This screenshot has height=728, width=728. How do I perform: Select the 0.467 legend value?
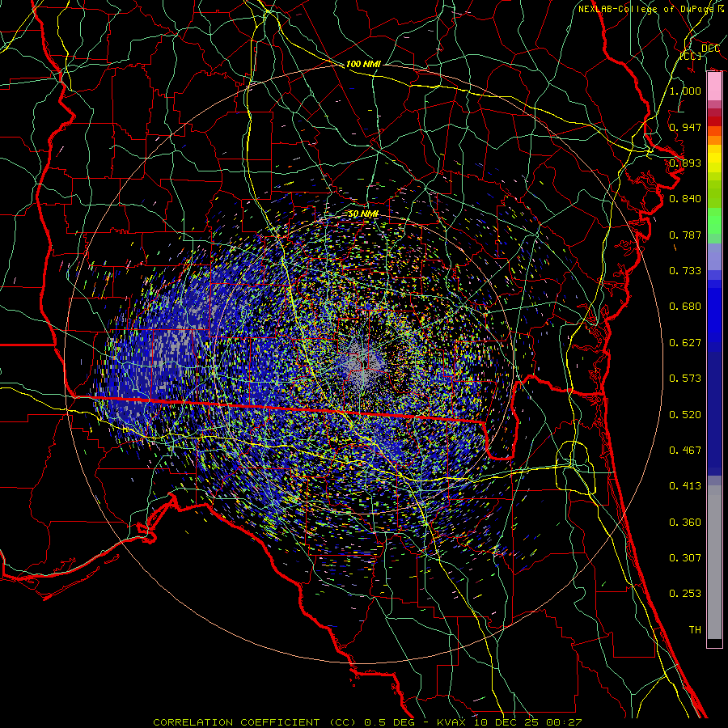coord(685,450)
